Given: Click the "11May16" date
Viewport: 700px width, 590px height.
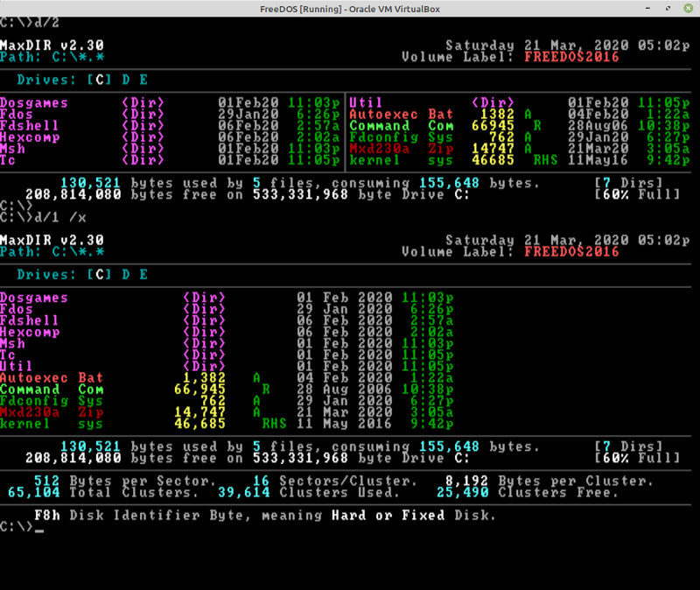Looking at the screenshot, I should [598, 160].
